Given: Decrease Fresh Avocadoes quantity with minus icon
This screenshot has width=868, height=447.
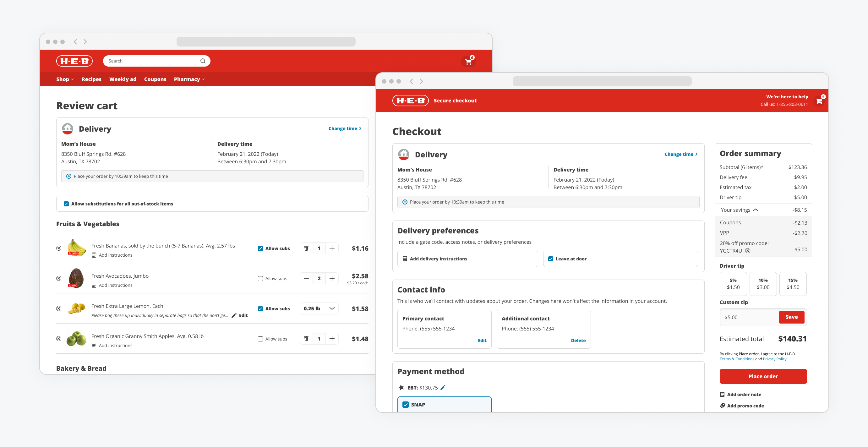Looking at the screenshot, I should click(x=306, y=278).
